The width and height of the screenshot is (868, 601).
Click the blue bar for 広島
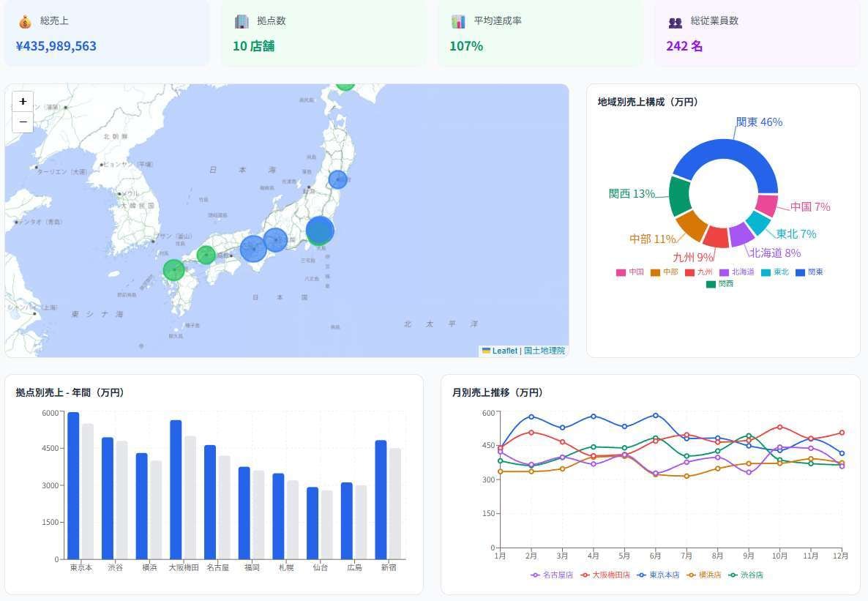point(346,520)
